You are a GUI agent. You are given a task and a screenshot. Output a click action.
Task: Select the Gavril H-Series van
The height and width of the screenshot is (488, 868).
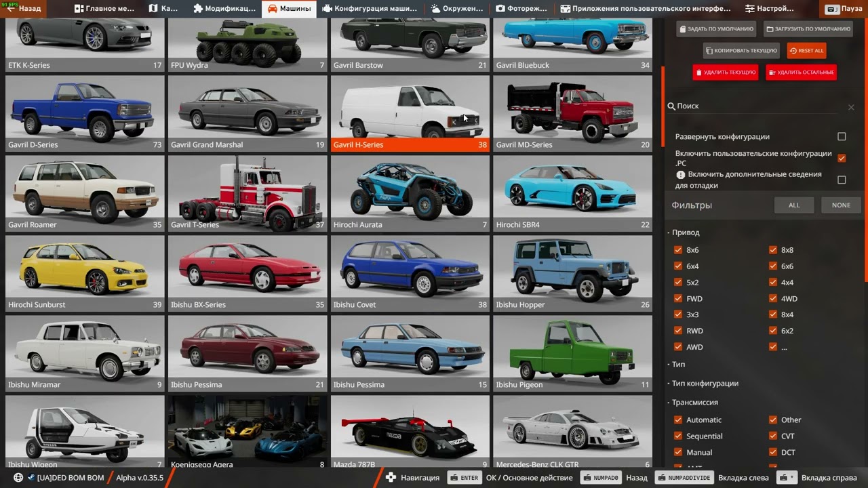coord(410,113)
